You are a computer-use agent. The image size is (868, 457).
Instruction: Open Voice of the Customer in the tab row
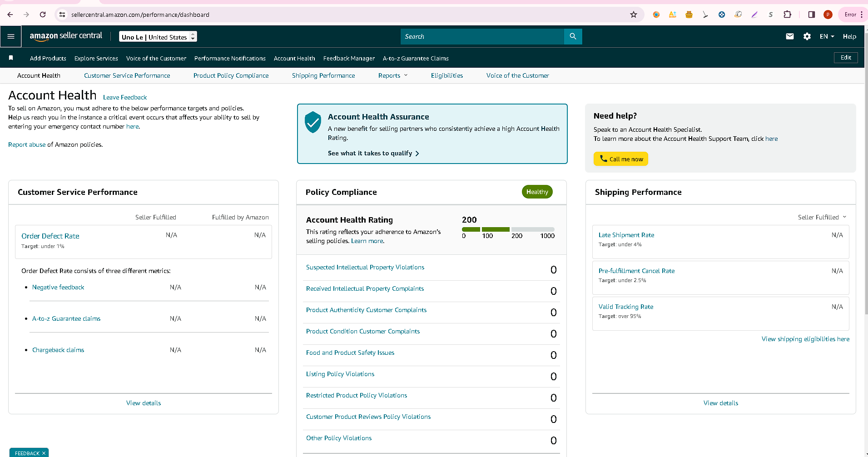pyautogui.click(x=518, y=75)
